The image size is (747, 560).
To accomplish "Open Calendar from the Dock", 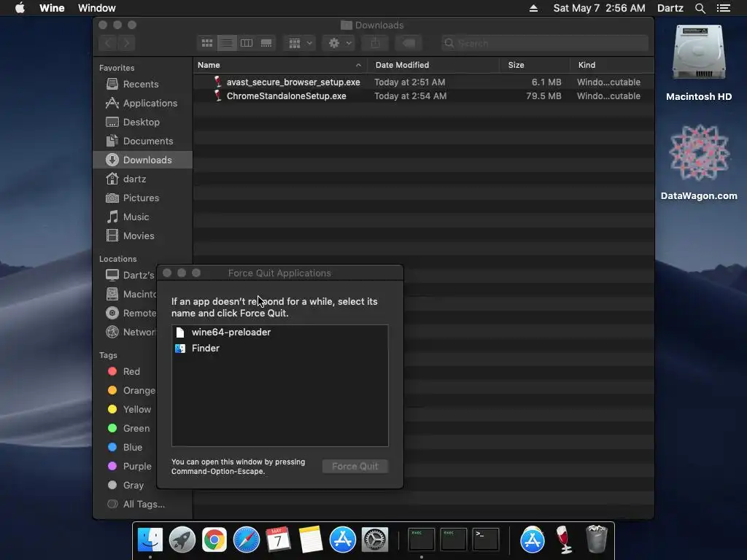I will pos(278,540).
